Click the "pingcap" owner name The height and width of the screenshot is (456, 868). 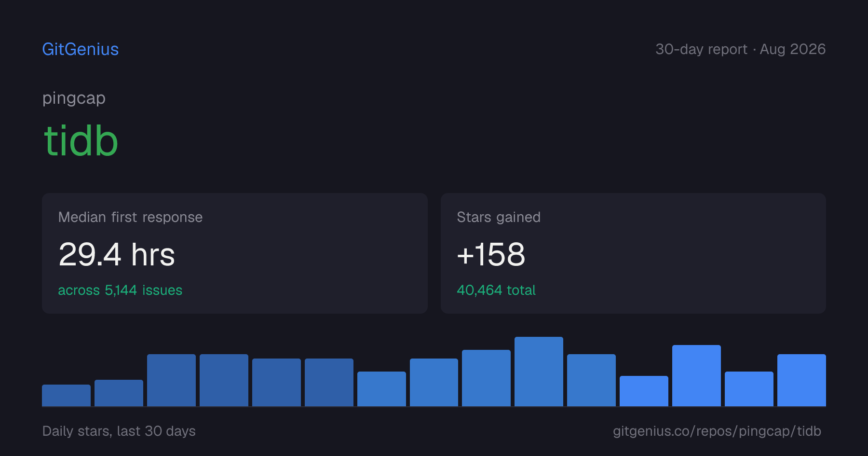(74, 98)
